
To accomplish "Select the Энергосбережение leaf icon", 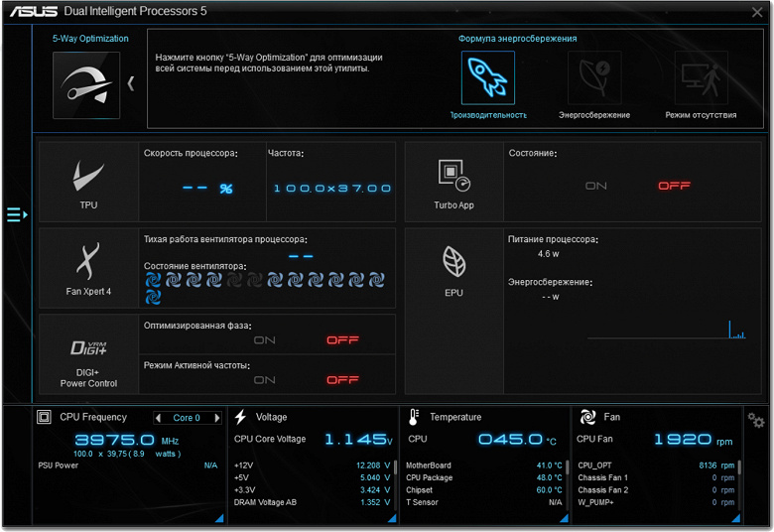I will [x=594, y=77].
